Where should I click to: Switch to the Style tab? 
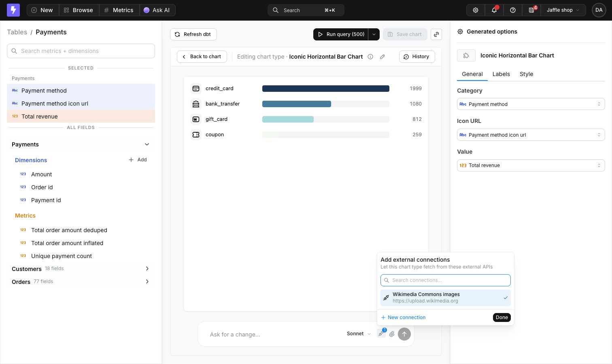pyautogui.click(x=526, y=74)
